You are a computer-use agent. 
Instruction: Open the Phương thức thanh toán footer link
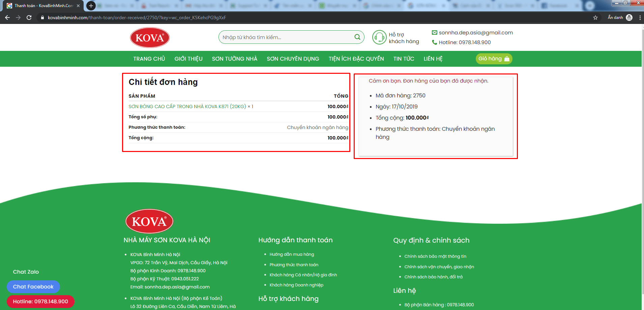click(294, 265)
